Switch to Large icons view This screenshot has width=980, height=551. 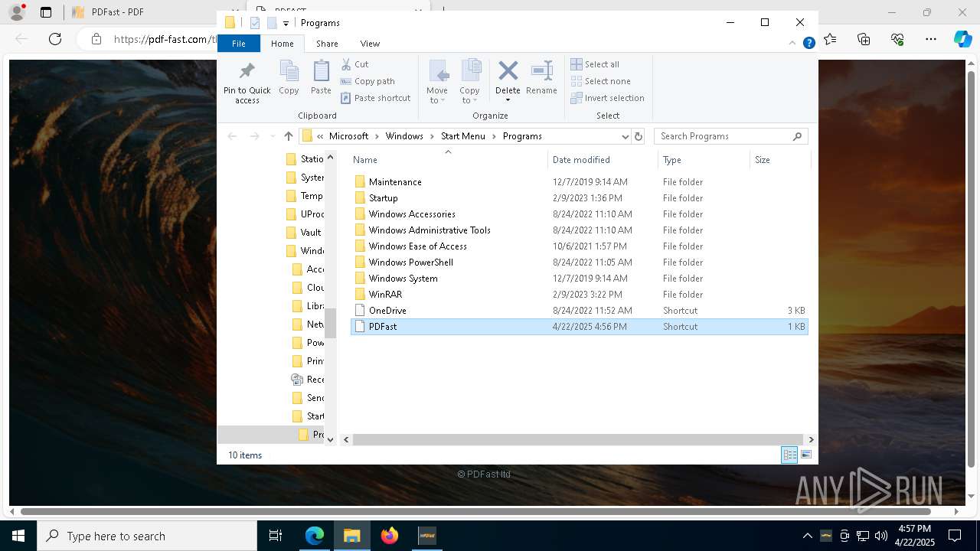tap(806, 455)
